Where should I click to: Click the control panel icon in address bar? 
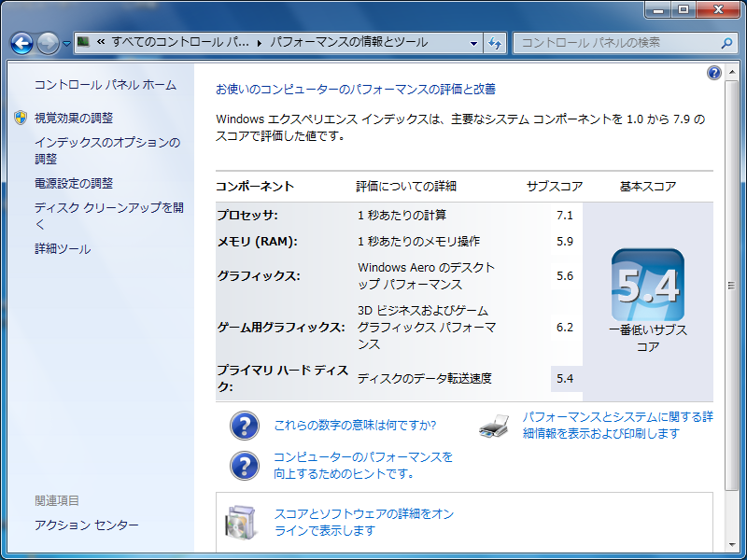pyautogui.click(x=83, y=42)
